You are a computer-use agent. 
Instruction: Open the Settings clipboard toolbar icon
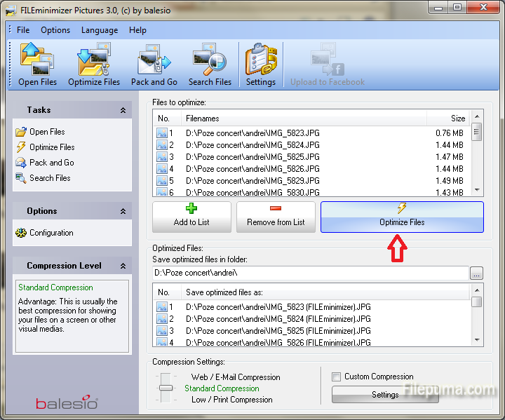click(260, 65)
